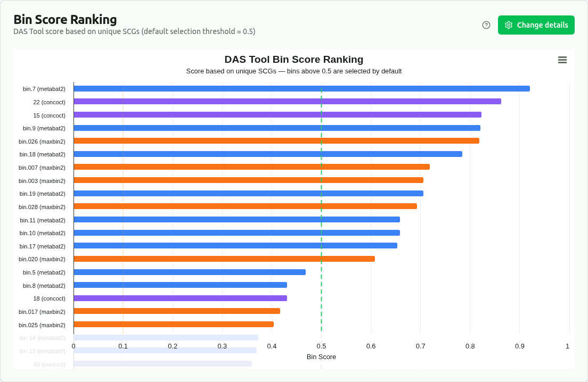Click the 0.5 tick mark on x-axis
Viewport: 588px width, 382px height.
[x=321, y=346]
